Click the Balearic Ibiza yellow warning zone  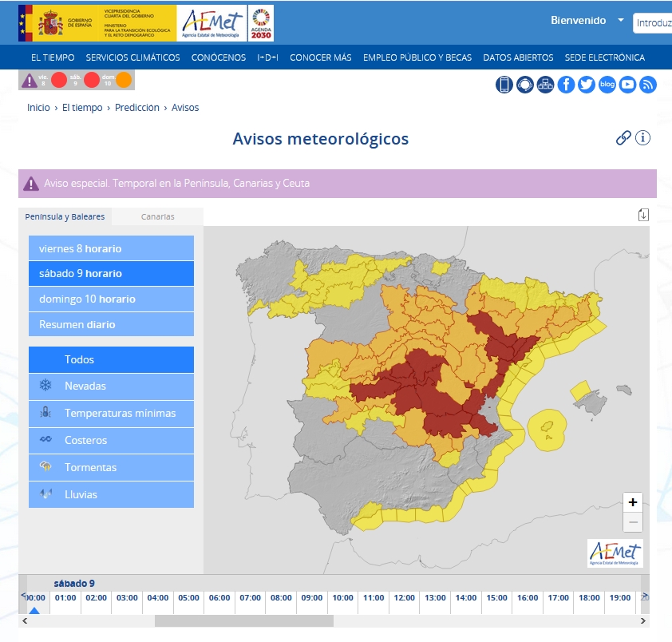[547, 430]
